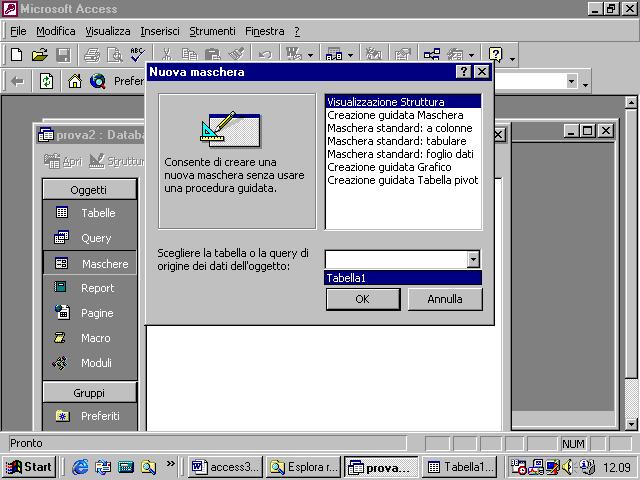Click Annulla to cancel the dialog

(445, 299)
